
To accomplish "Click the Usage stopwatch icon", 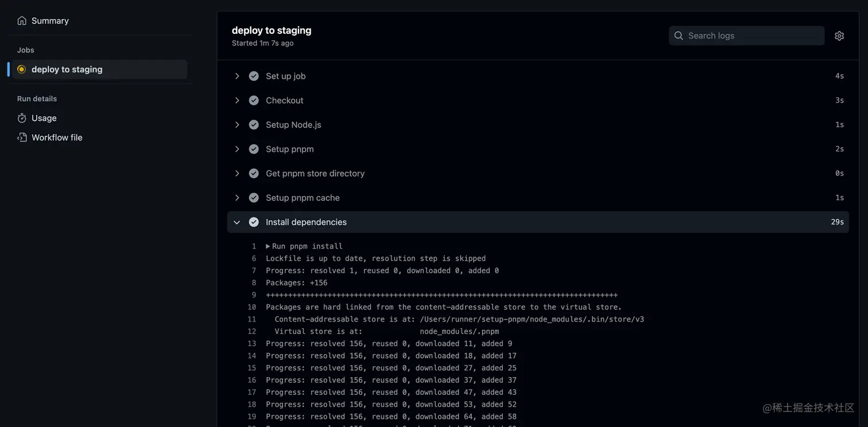I will 22,118.
